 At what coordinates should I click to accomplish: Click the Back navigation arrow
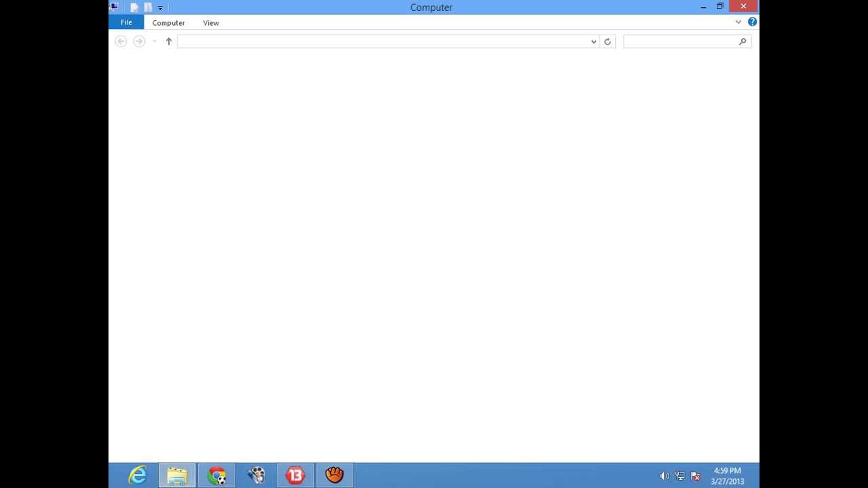pyautogui.click(x=121, y=41)
